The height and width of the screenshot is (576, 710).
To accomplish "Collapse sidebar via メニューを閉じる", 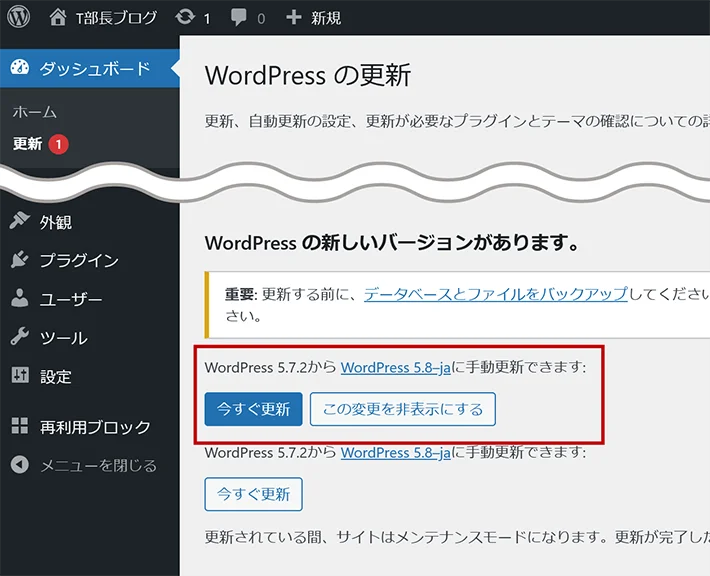I will coord(98,466).
